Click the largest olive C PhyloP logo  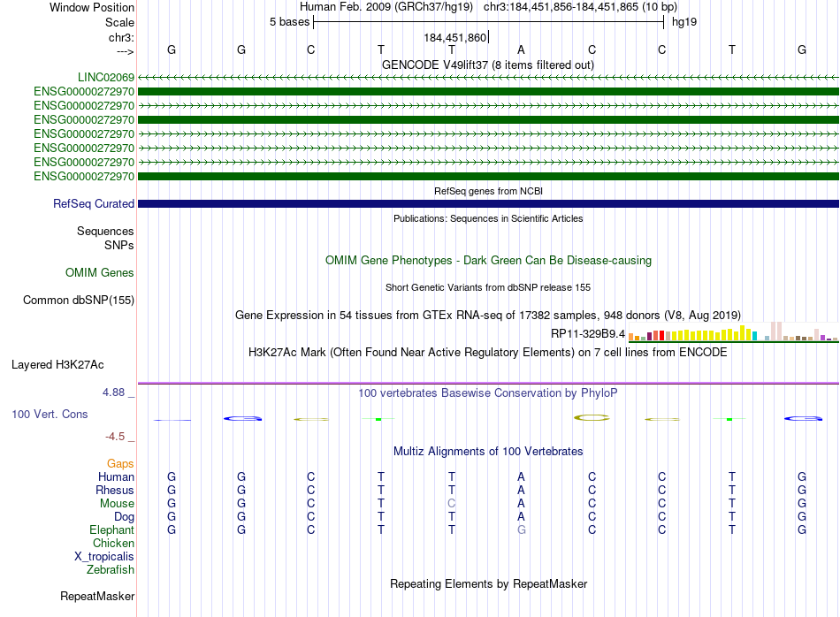[x=592, y=417]
